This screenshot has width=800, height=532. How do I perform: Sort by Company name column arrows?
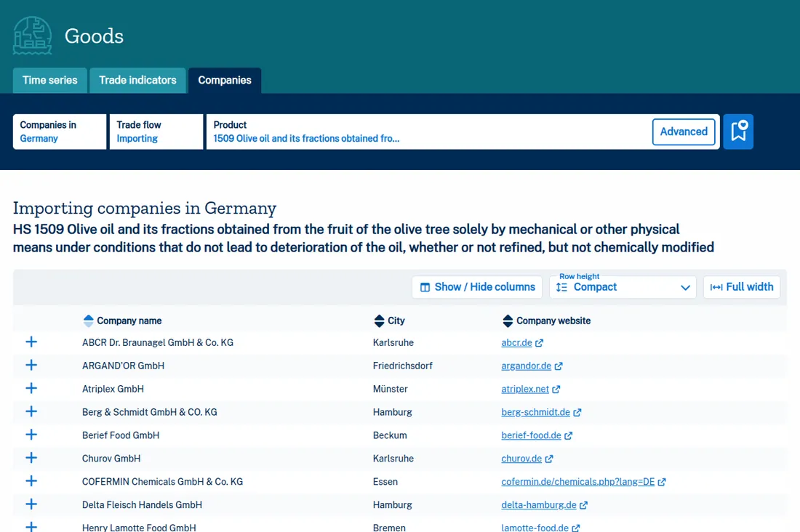coord(88,321)
